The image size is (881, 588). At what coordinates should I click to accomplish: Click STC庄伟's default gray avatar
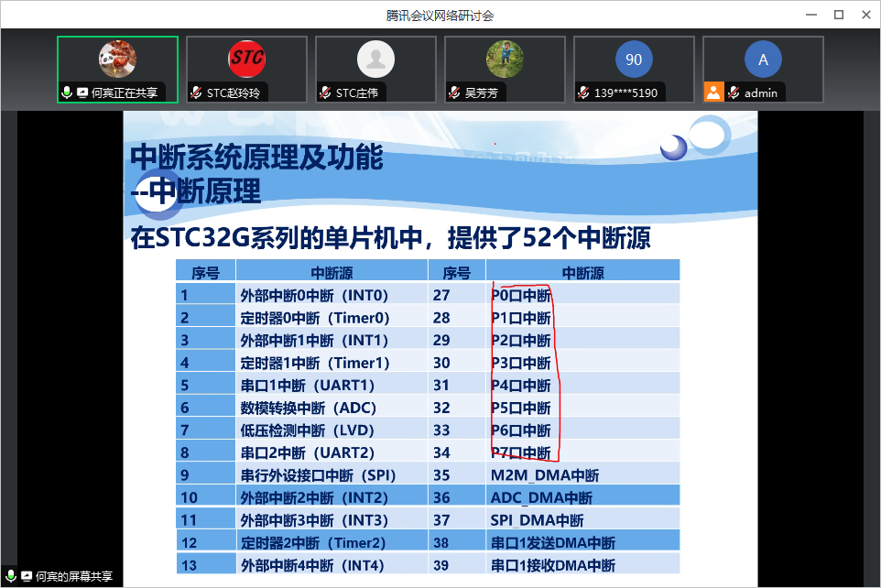[x=375, y=59]
